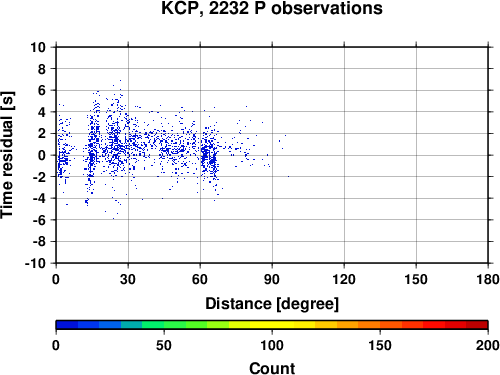Click the plot title KCP, 2232 P observations
Image resolution: width=500 pixels, height=375 pixels.
272,8
